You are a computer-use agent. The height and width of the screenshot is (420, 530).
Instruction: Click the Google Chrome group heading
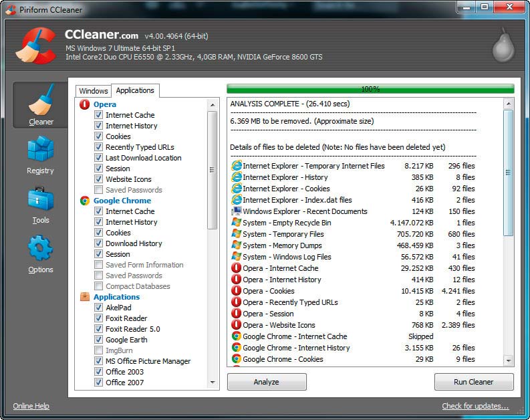point(122,201)
